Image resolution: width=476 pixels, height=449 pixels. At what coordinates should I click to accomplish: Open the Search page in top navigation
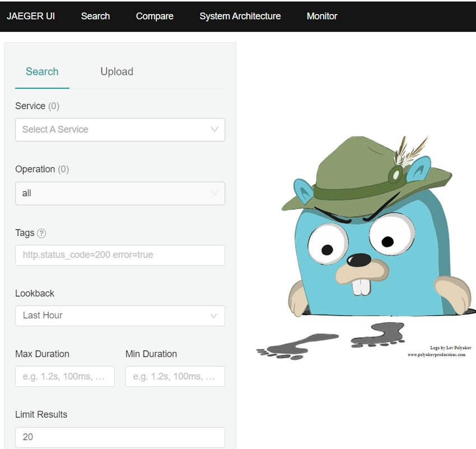pos(95,16)
